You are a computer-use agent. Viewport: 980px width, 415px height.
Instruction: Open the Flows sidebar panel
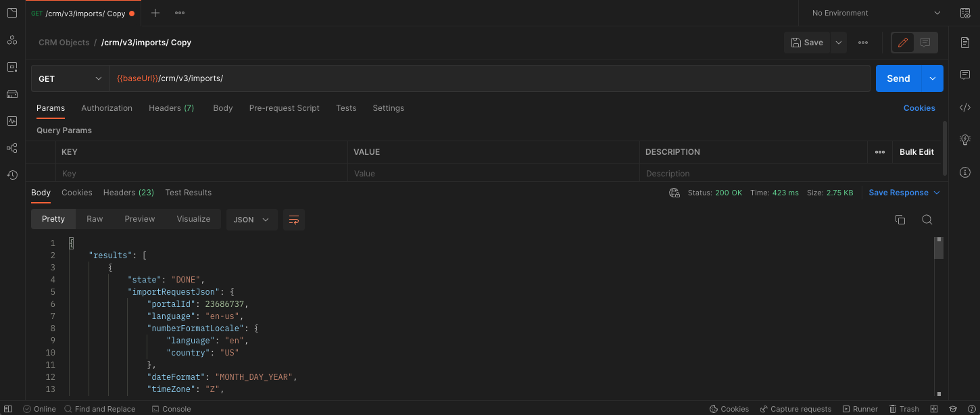point(11,147)
